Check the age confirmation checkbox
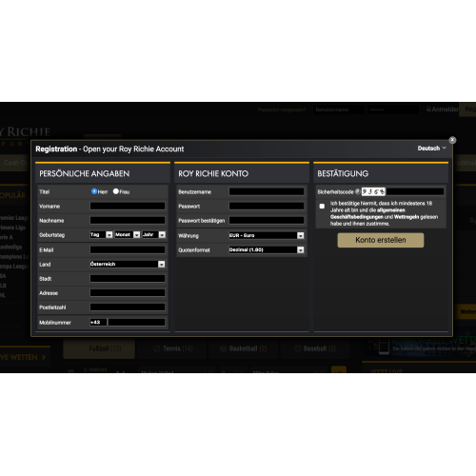Screen dimensions: 476x476 pos(322,207)
